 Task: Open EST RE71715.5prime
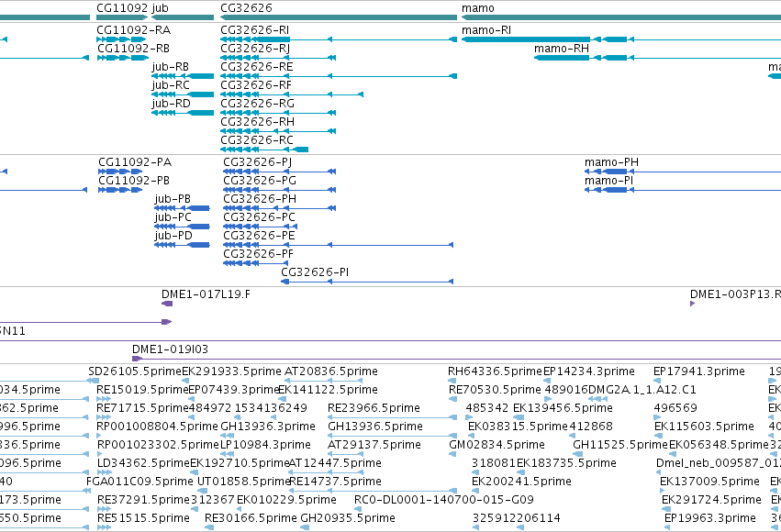click(x=142, y=408)
